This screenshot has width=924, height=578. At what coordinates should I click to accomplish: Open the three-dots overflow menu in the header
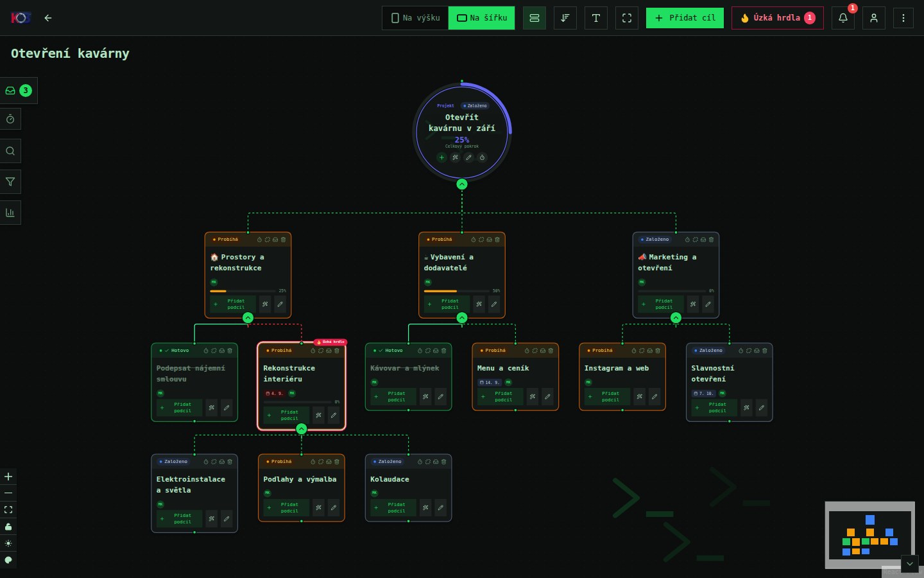coord(903,18)
